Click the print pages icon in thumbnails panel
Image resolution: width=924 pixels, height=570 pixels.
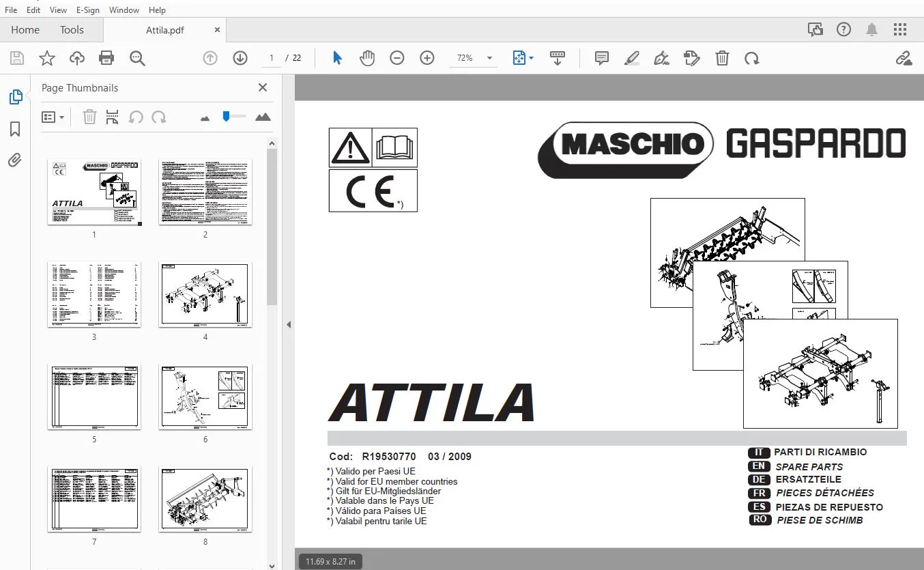tap(113, 117)
